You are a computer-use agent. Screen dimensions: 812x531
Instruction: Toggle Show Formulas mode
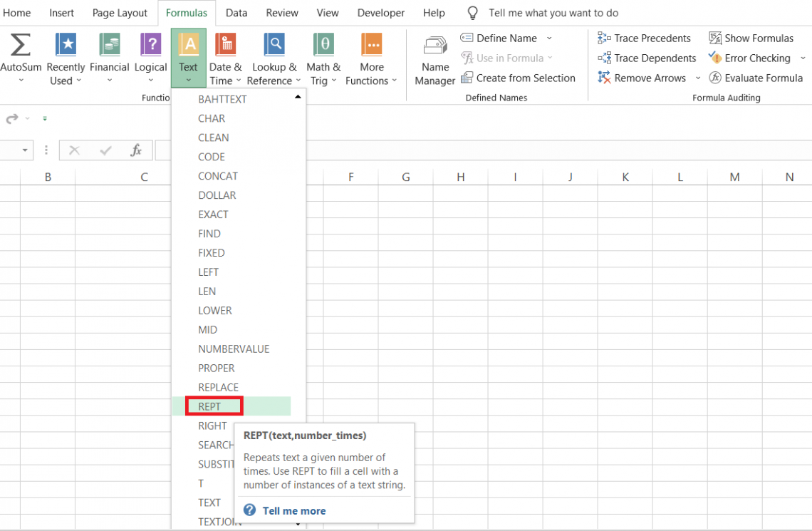(x=751, y=38)
